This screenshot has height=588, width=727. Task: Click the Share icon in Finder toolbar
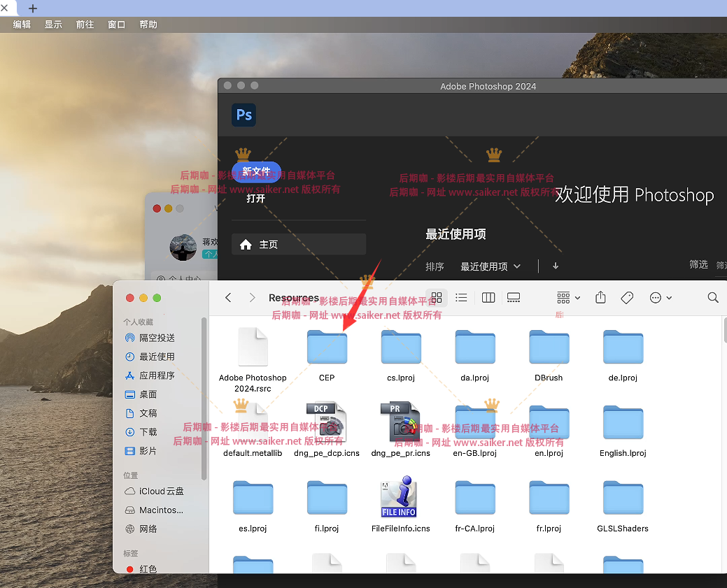[x=600, y=298]
